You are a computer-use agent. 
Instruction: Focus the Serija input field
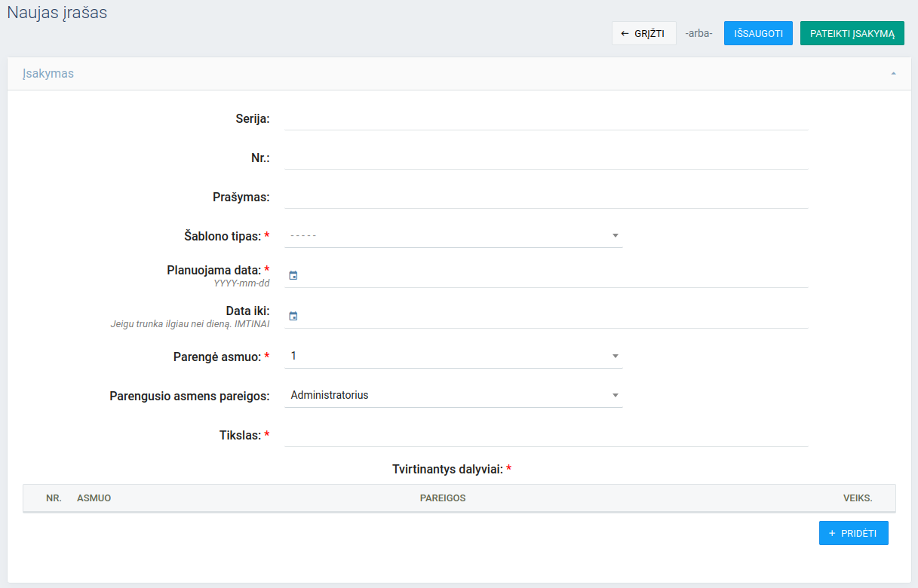[546, 119]
